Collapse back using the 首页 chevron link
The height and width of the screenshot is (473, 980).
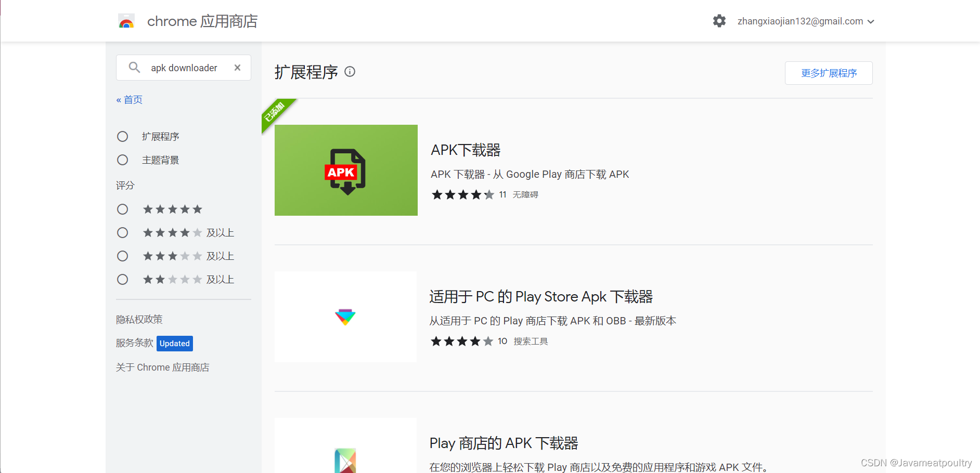[x=129, y=99]
